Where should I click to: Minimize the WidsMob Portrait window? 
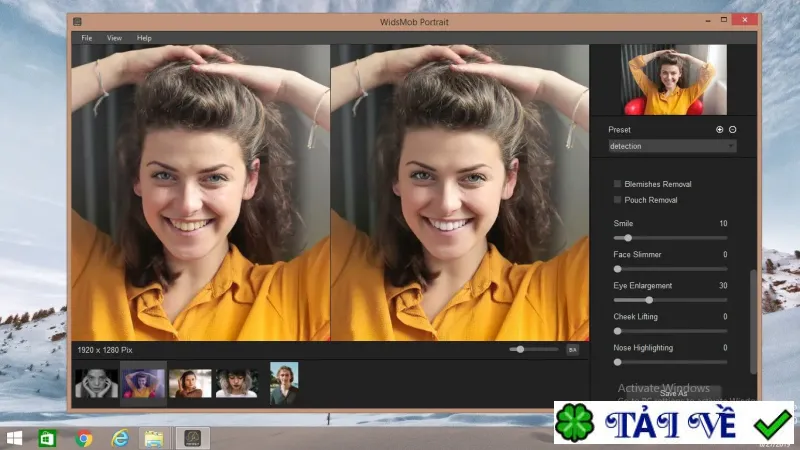[708, 20]
